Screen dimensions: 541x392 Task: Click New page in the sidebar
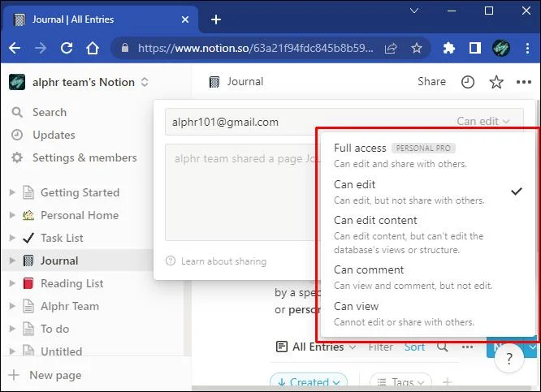[x=45, y=375]
